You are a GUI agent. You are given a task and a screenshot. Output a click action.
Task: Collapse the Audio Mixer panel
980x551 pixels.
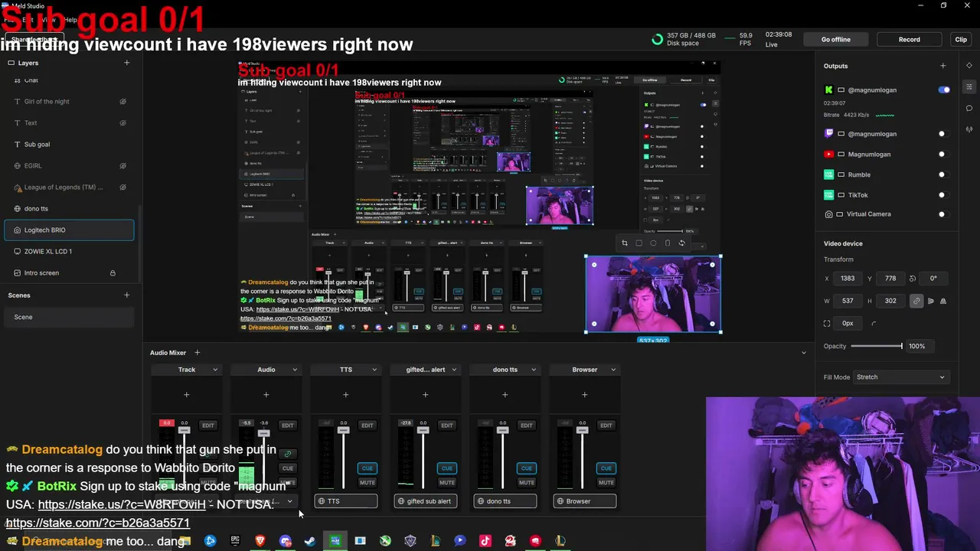pyautogui.click(x=804, y=353)
